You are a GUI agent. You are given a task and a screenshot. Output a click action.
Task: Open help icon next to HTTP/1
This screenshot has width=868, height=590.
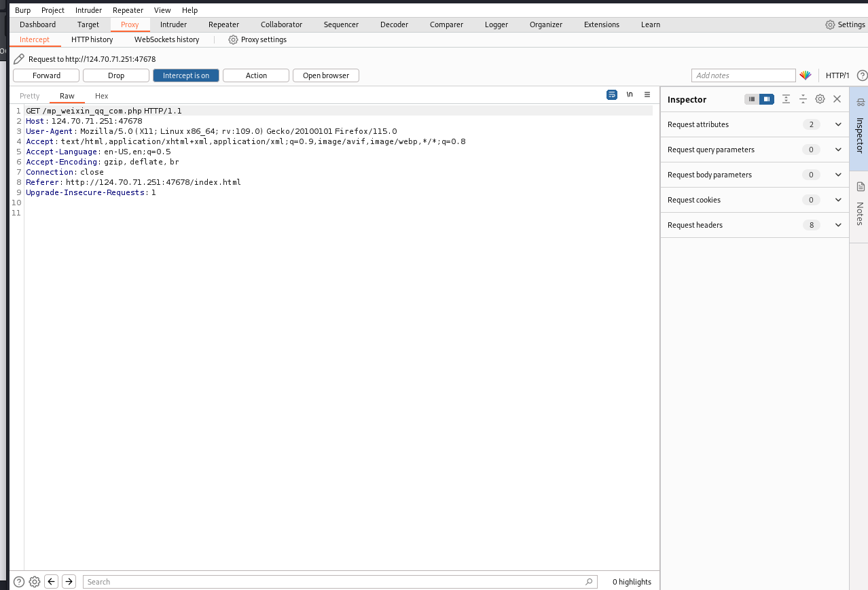(x=862, y=75)
